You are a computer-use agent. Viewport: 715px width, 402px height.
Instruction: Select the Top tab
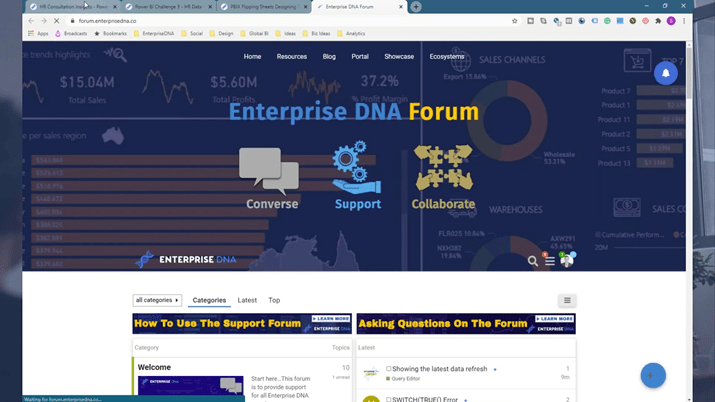274,300
